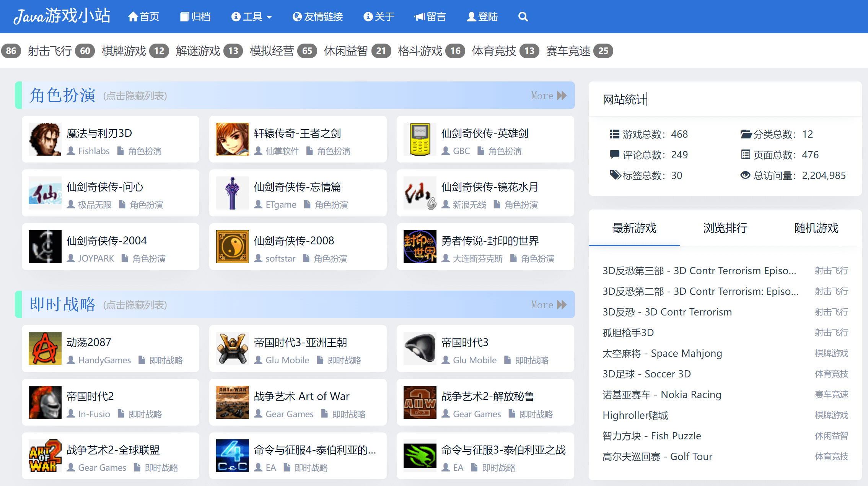Switch to the 随机游戏 tab

pos(815,228)
